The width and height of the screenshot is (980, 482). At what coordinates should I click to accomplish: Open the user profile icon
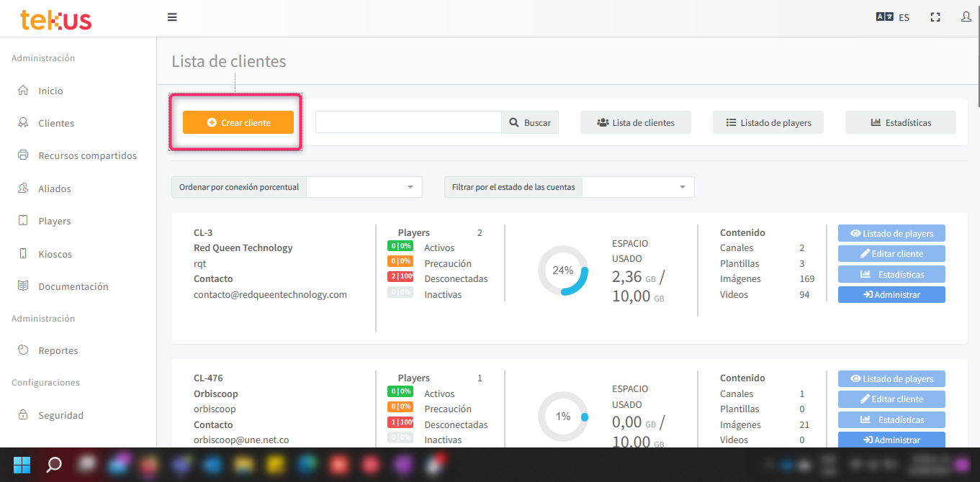(x=966, y=17)
